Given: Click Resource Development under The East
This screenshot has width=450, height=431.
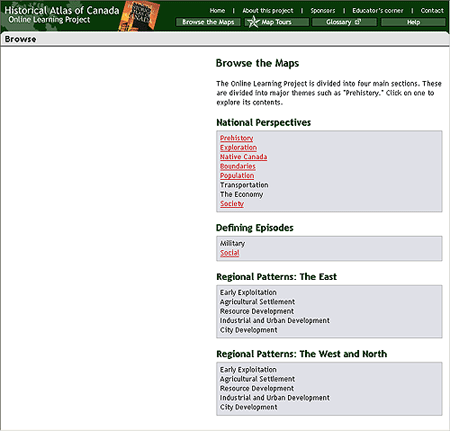Looking at the screenshot, I should pos(257,311).
